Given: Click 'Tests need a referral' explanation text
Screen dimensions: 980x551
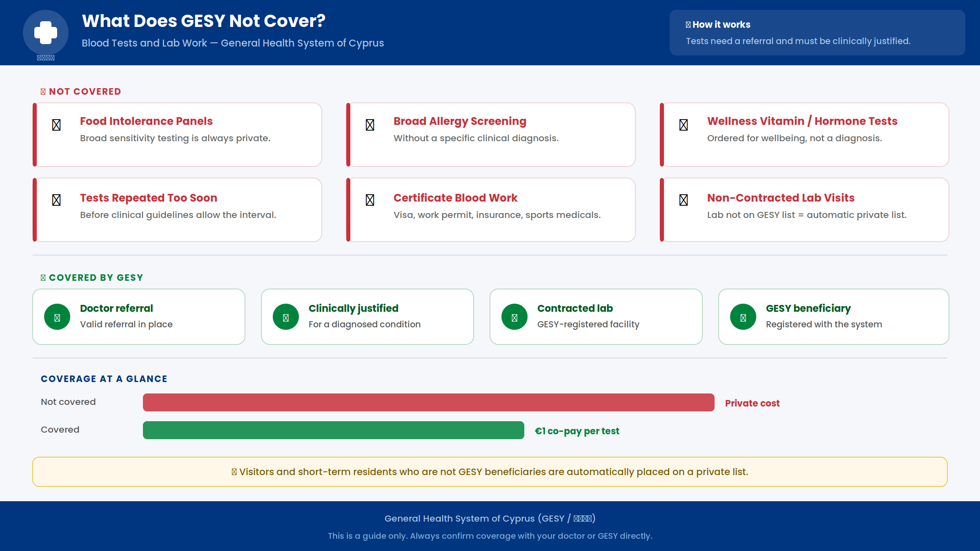Looking at the screenshot, I should [x=798, y=41].
